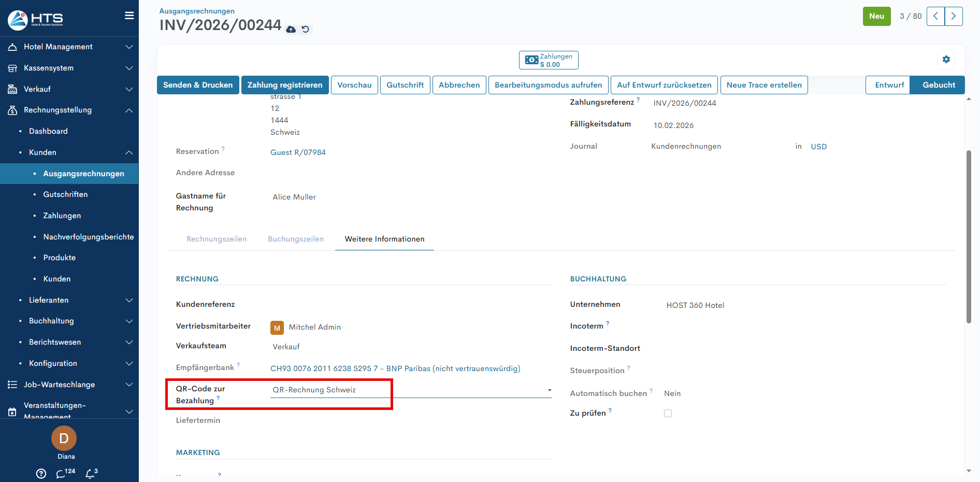This screenshot has height=482, width=980.
Task: Open the Guest R/07984 reservation link
Action: (298, 152)
